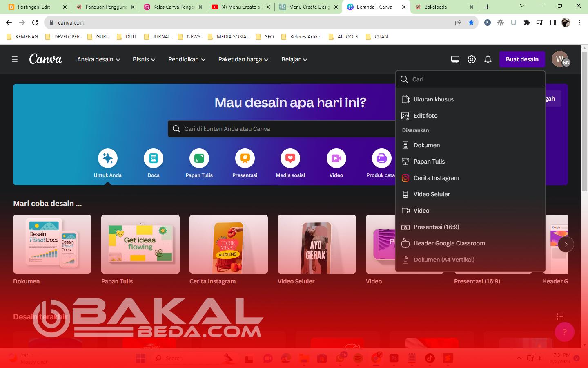
Task: Select the Docs category icon
Action: point(154,158)
